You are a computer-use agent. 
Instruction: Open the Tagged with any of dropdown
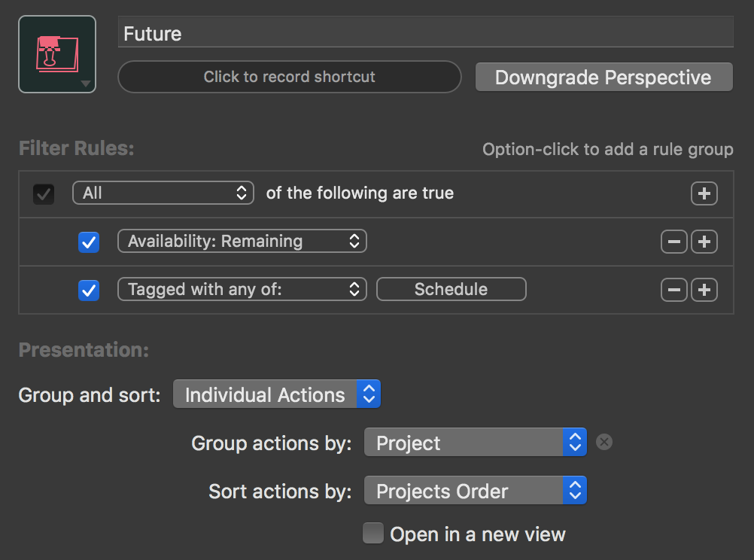click(242, 290)
